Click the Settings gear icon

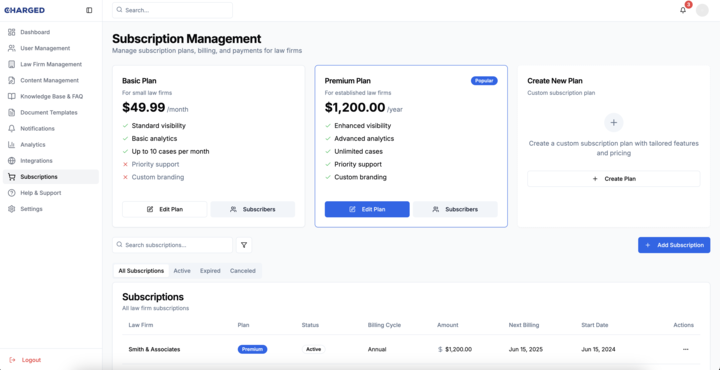(11, 209)
